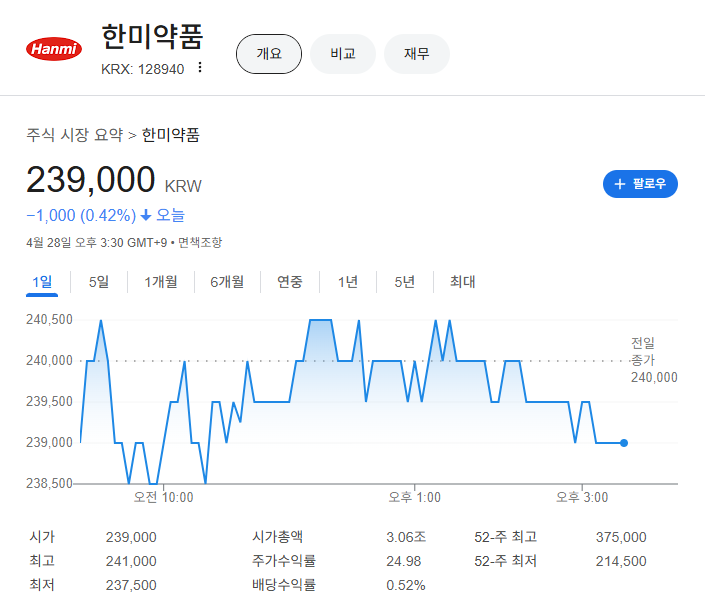Click the current price dot on chart
The height and width of the screenshot is (605, 705).
(624, 443)
